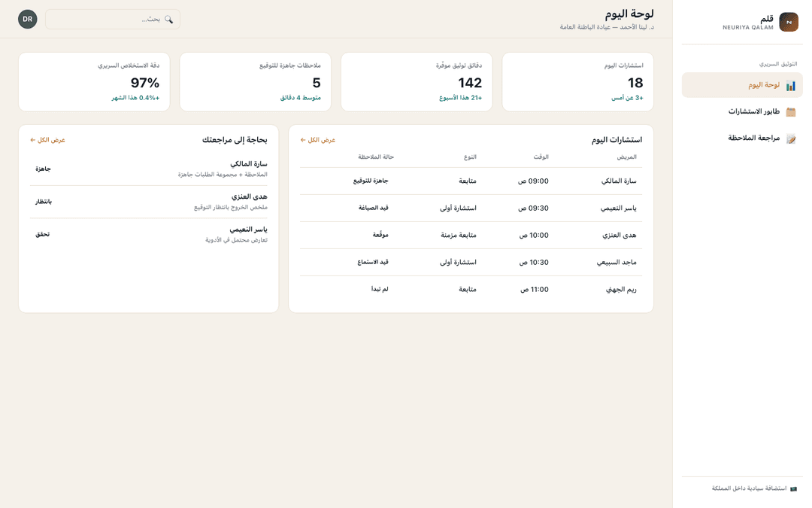
Task: Click the notepad icon beside مراجعة الملاحظة
Action: [790, 138]
